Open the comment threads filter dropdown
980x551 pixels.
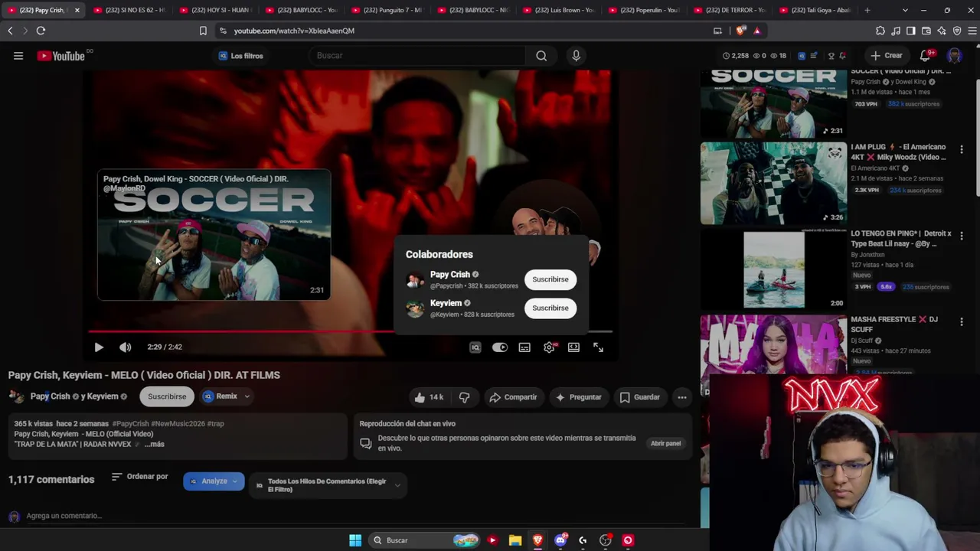click(328, 485)
